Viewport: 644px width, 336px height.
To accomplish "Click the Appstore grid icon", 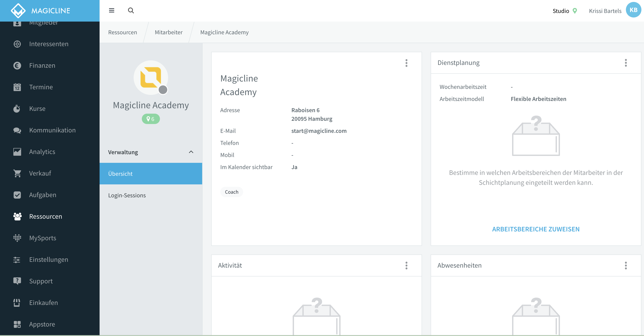I will click(x=17, y=324).
